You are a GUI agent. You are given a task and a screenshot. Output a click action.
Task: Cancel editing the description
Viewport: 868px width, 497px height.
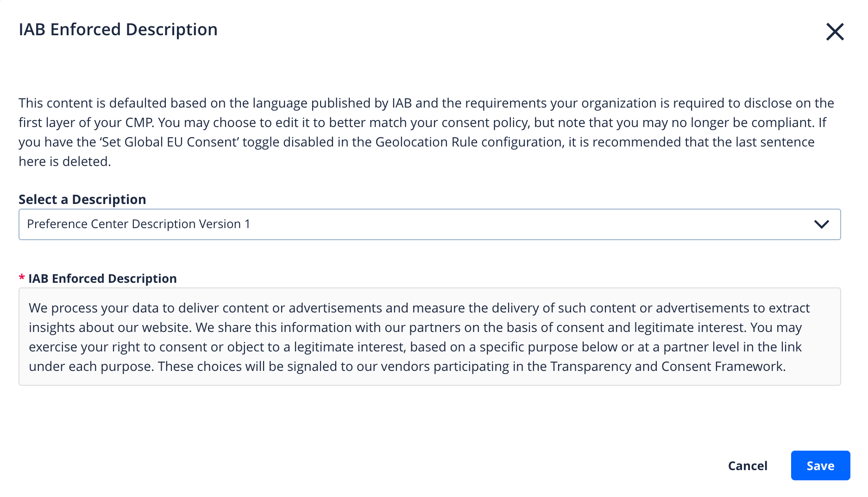click(748, 465)
